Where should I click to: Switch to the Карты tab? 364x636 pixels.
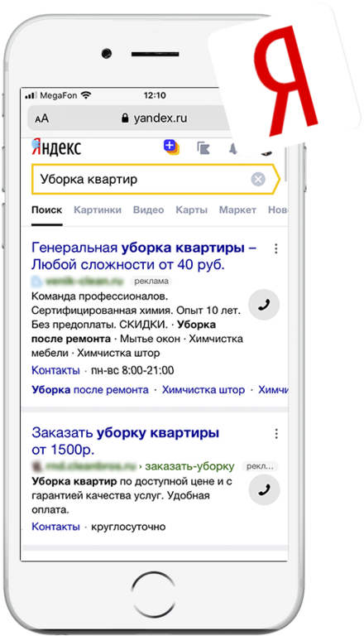(x=191, y=210)
